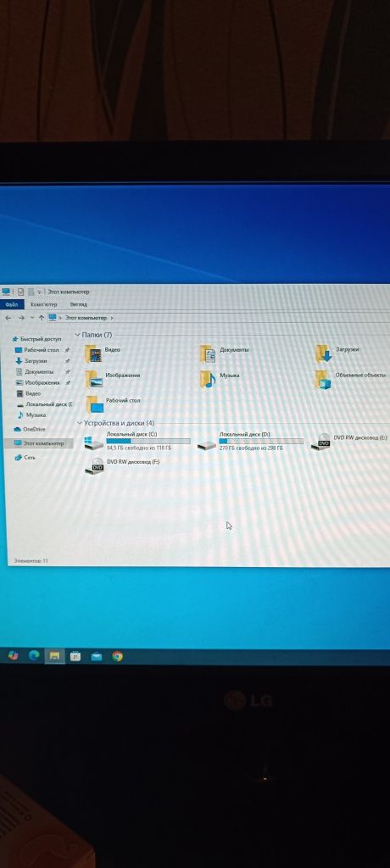390x868 pixels.
Task: Switch to the Компьютер ribbon tab
Action: point(44,304)
